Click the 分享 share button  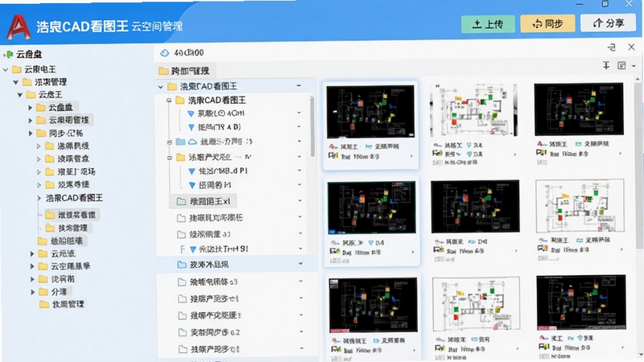tap(609, 23)
